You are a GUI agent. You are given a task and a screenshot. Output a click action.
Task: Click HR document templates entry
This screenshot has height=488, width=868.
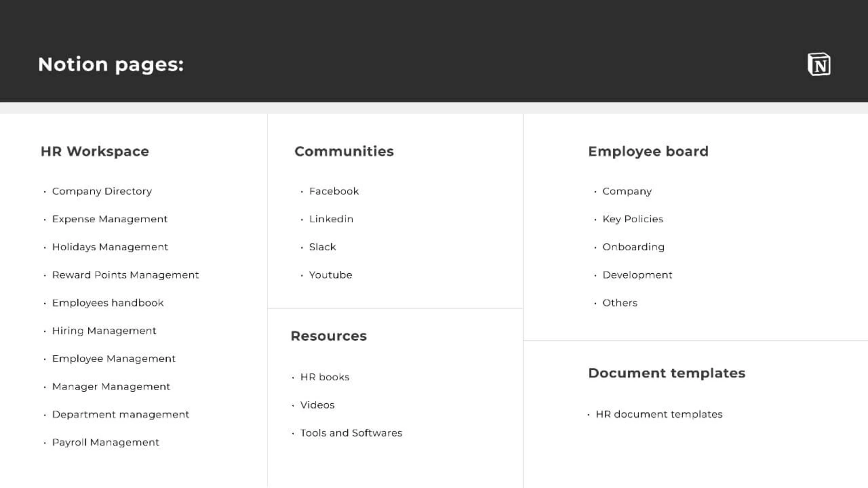click(659, 414)
